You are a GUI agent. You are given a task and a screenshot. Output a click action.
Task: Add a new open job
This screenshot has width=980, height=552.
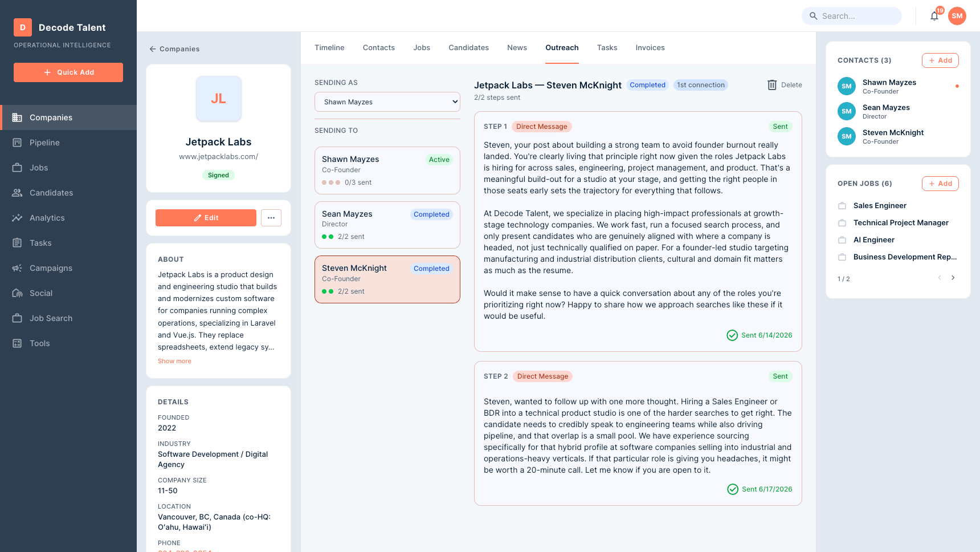[940, 184]
